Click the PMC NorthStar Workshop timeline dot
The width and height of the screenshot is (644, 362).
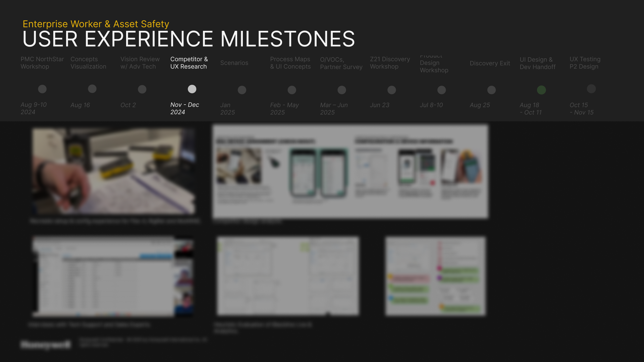pyautogui.click(x=42, y=89)
